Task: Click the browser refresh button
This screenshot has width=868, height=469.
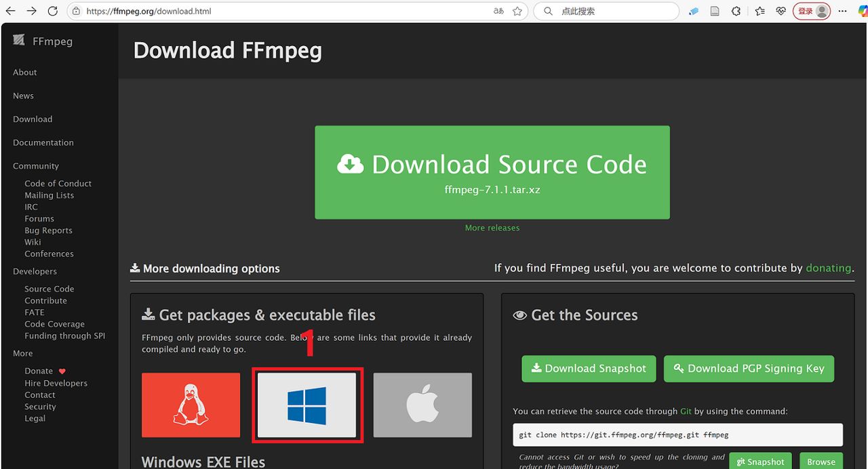Action: pyautogui.click(x=53, y=12)
